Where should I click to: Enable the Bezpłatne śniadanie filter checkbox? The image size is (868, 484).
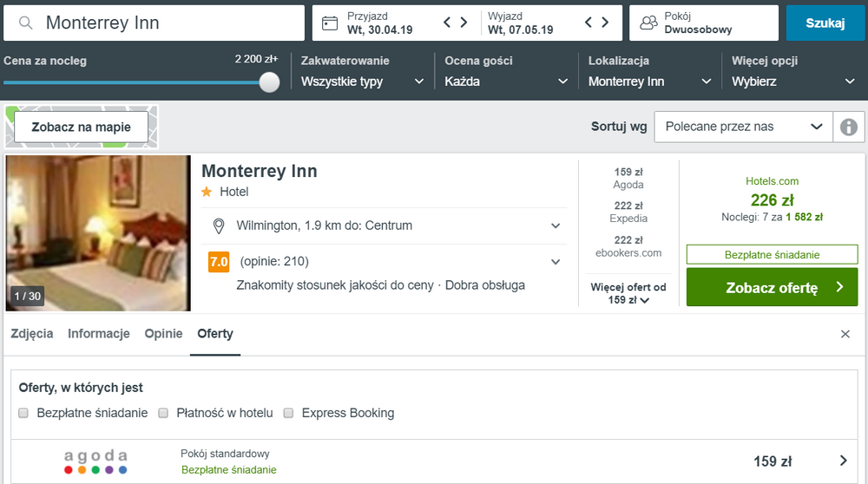click(x=23, y=413)
